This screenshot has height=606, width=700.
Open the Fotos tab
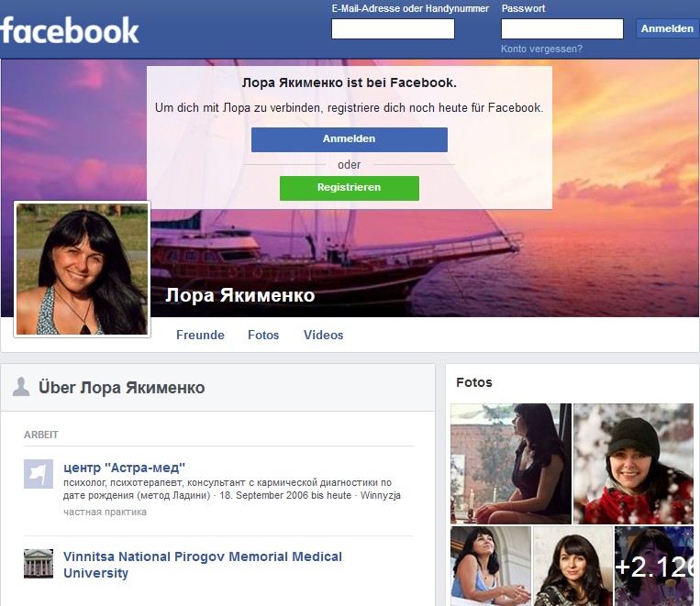tap(263, 335)
